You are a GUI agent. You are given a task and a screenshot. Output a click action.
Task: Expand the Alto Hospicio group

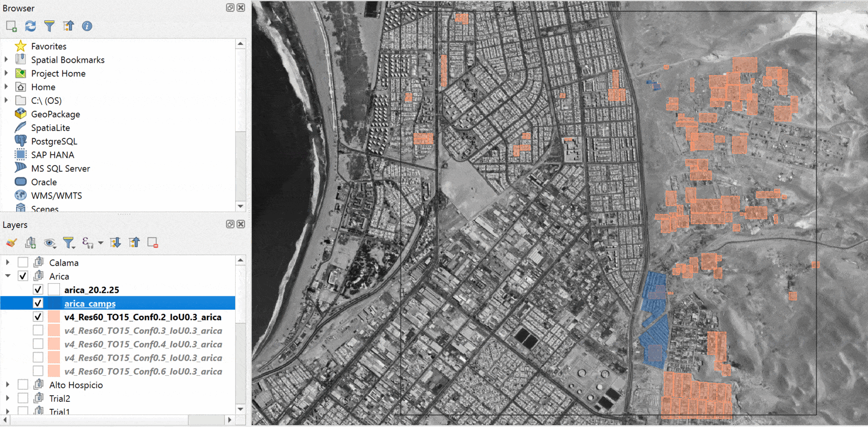[8, 385]
